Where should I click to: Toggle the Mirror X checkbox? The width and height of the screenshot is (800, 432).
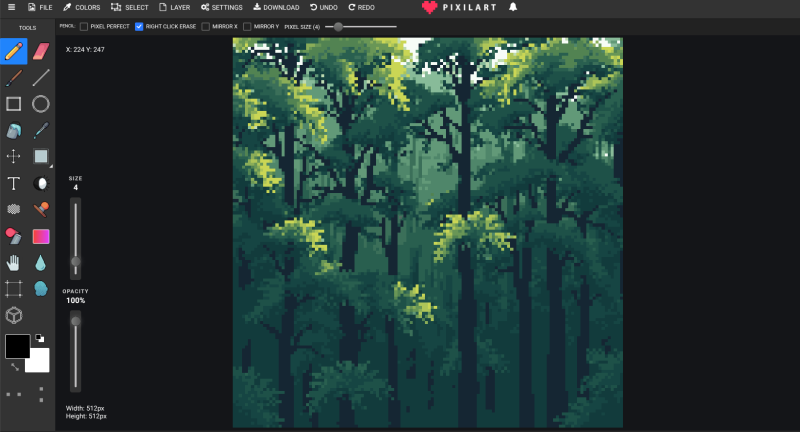[206, 26]
